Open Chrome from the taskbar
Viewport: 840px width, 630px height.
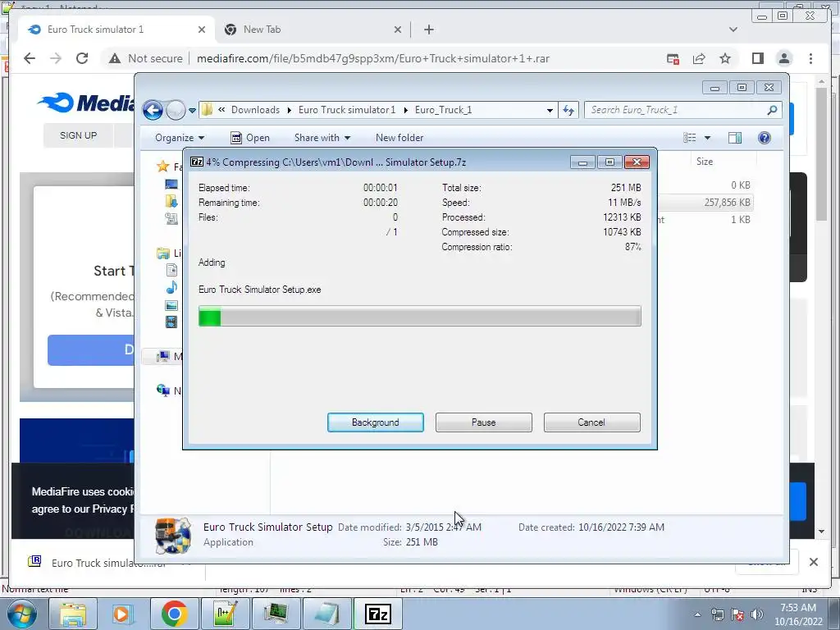[174, 614]
